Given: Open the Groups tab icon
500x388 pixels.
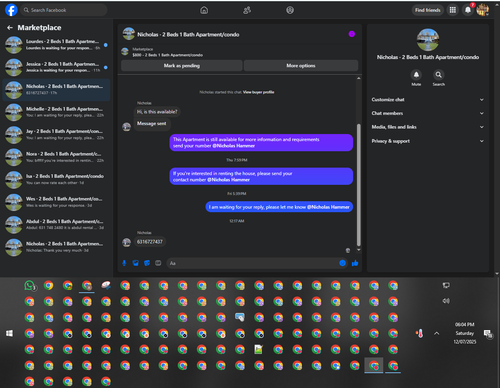Looking at the screenshot, I should point(290,10).
